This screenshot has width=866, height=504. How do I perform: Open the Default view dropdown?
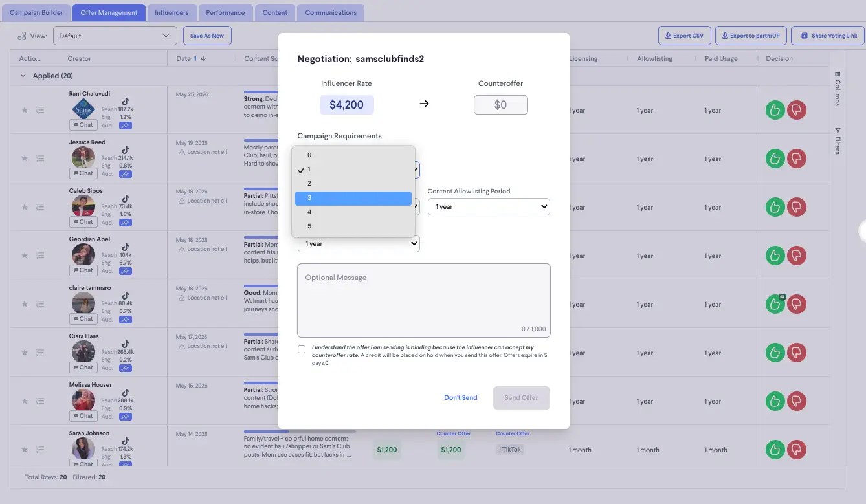[115, 36]
